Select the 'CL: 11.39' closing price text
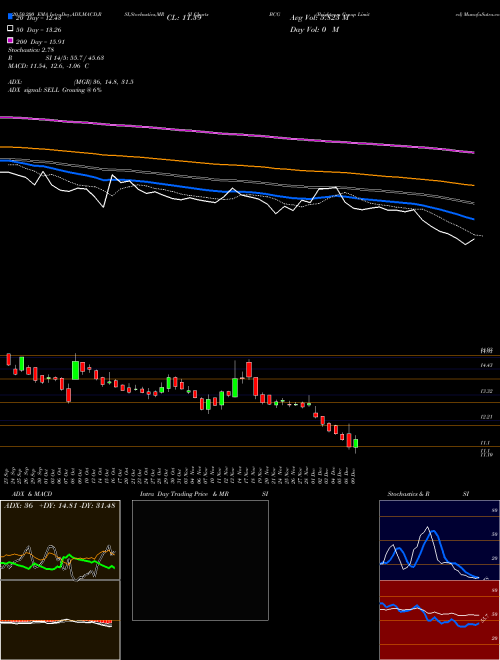Viewport: 500px width, 660px height. [x=184, y=18]
